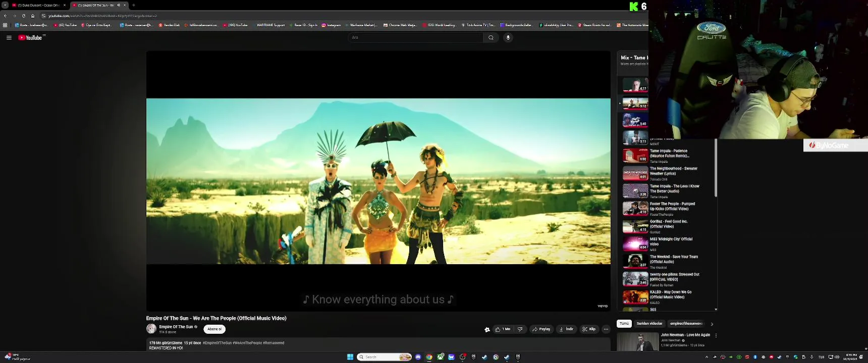Subscribe with the "Abone ol" button

tap(214, 329)
